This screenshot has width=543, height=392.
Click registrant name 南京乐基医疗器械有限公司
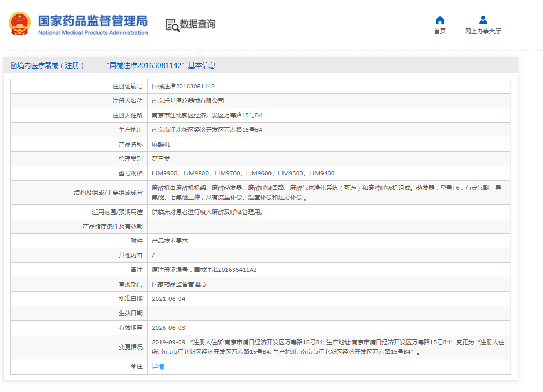[x=188, y=101]
